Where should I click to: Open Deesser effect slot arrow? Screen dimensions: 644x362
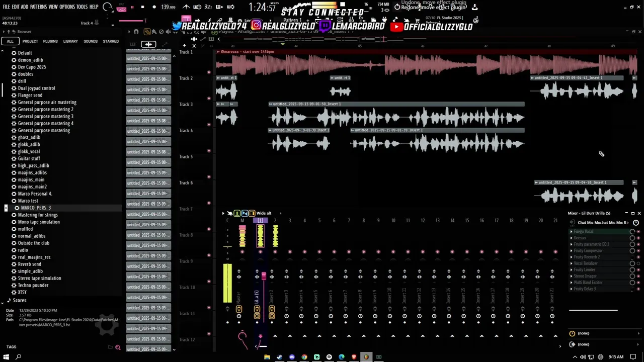pos(571,238)
